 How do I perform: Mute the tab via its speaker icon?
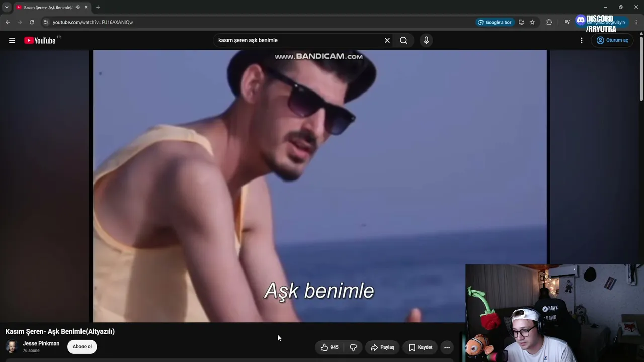click(x=77, y=7)
